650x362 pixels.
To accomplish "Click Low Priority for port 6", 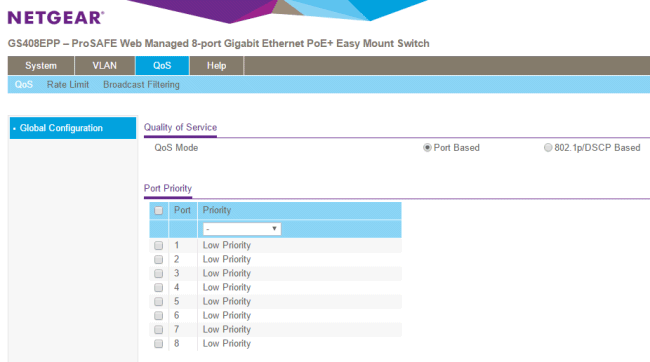I will 227,316.
